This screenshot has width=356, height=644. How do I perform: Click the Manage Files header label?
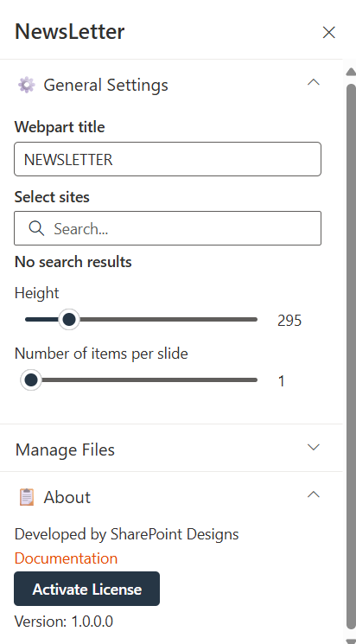click(x=65, y=450)
